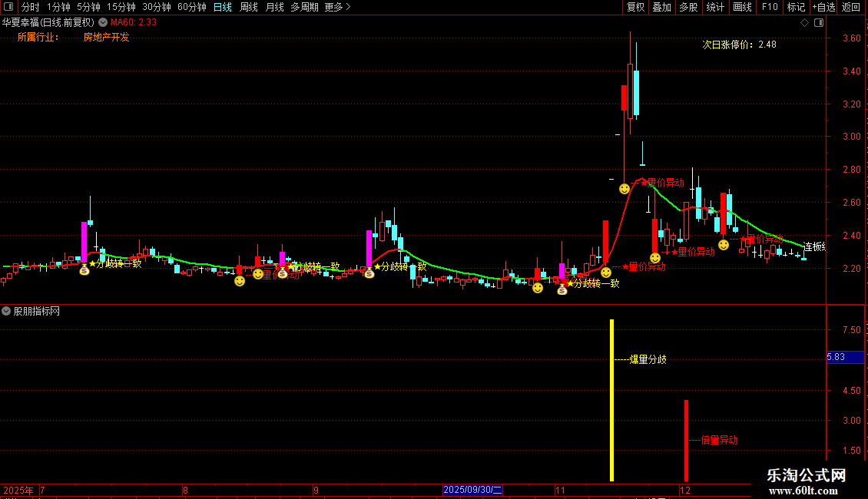Toggle the panel layout icon in chart header
868x499 pixels.
pyautogui.click(x=819, y=23)
